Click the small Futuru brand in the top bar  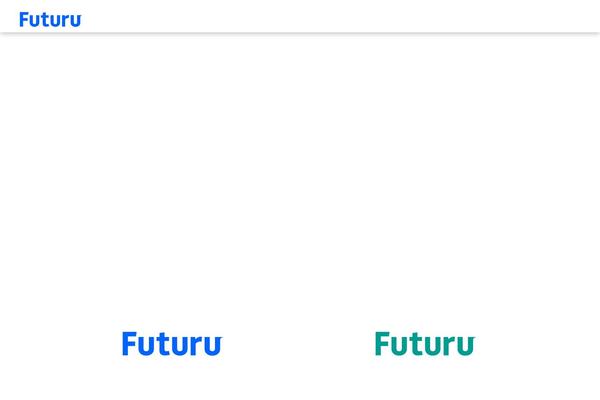[x=50, y=20]
